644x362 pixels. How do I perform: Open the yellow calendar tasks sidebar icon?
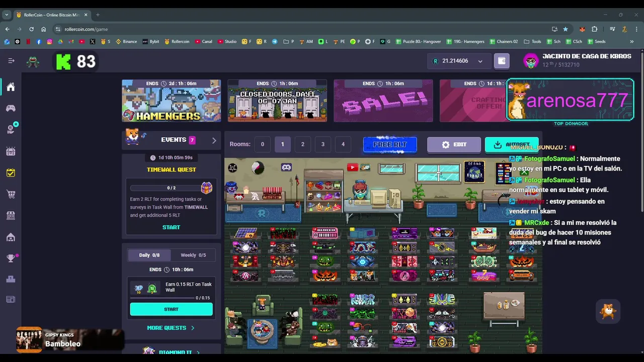(x=11, y=172)
